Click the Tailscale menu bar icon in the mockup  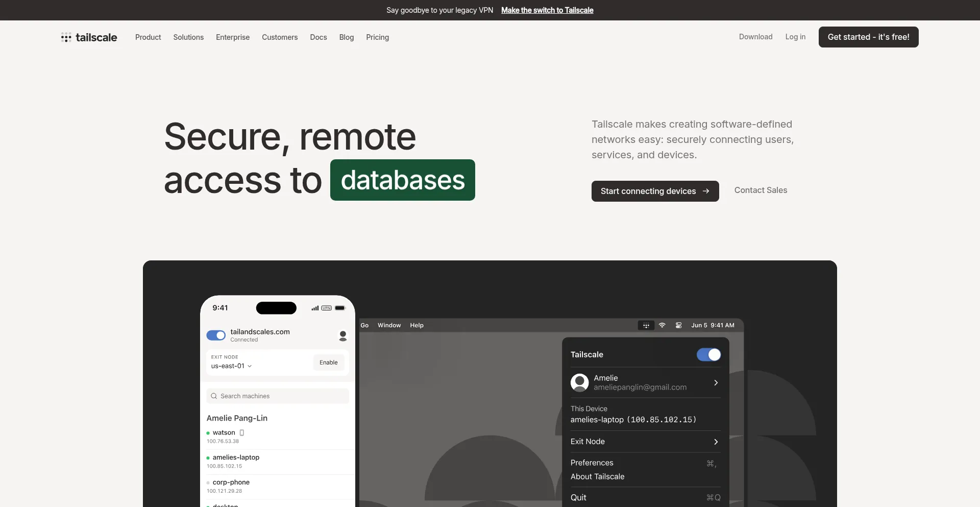click(646, 325)
